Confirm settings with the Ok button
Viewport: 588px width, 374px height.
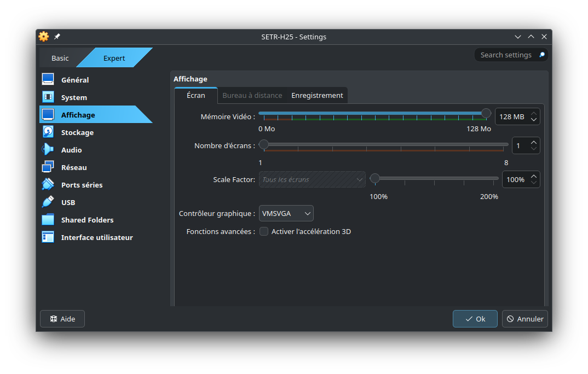pyautogui.click(x=475, y=319)
